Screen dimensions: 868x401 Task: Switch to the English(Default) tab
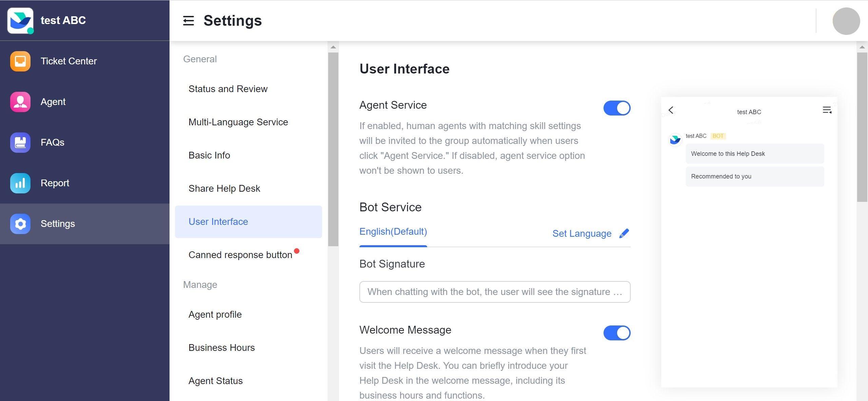click(393, 231)
